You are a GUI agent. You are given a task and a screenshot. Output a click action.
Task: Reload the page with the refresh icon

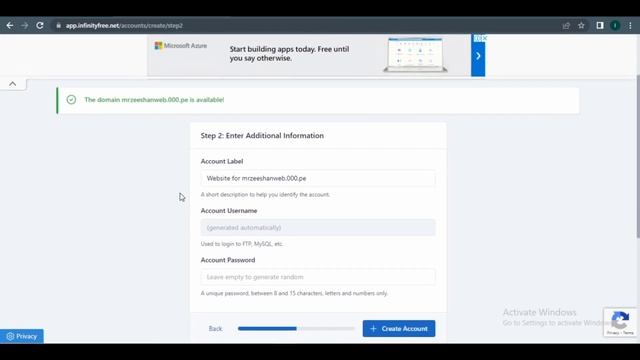pyautogui.click(x=40, y=25)
